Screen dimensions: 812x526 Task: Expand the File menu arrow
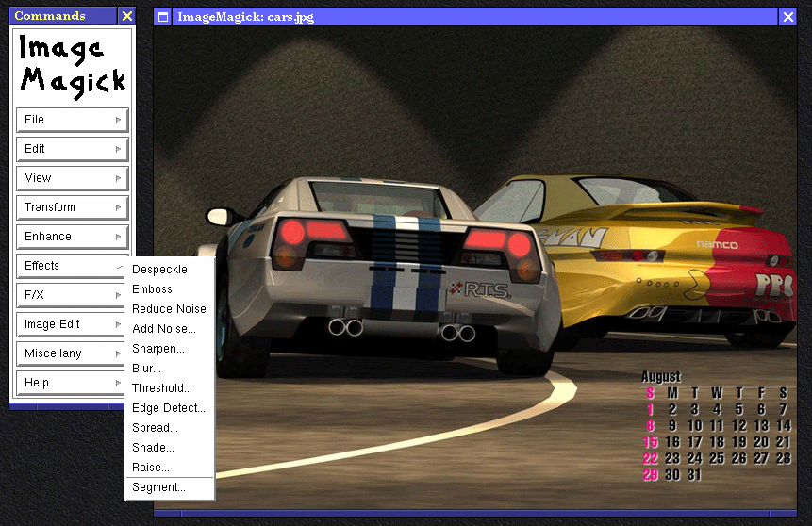[x=118, y=120]
